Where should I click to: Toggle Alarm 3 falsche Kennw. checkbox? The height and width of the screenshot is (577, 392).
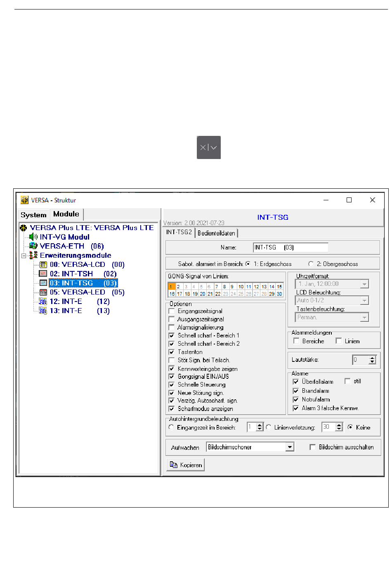(x=296, y=408)
